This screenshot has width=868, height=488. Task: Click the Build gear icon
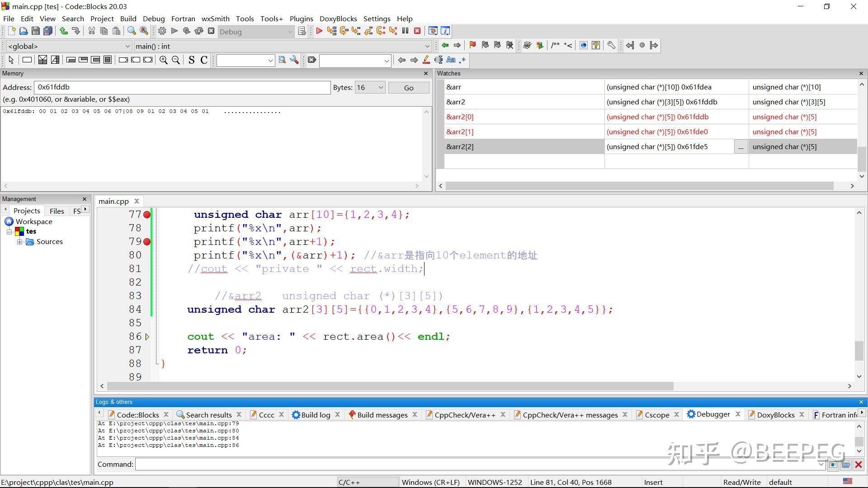(x=162, y=31)
